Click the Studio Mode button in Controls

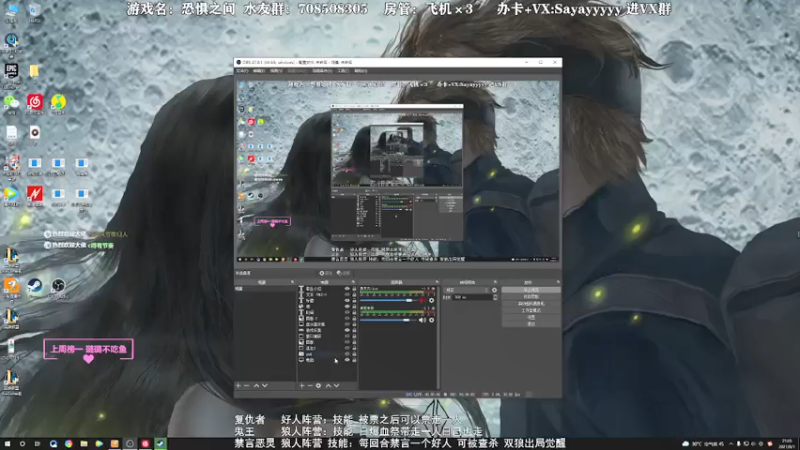click(531, 310)
